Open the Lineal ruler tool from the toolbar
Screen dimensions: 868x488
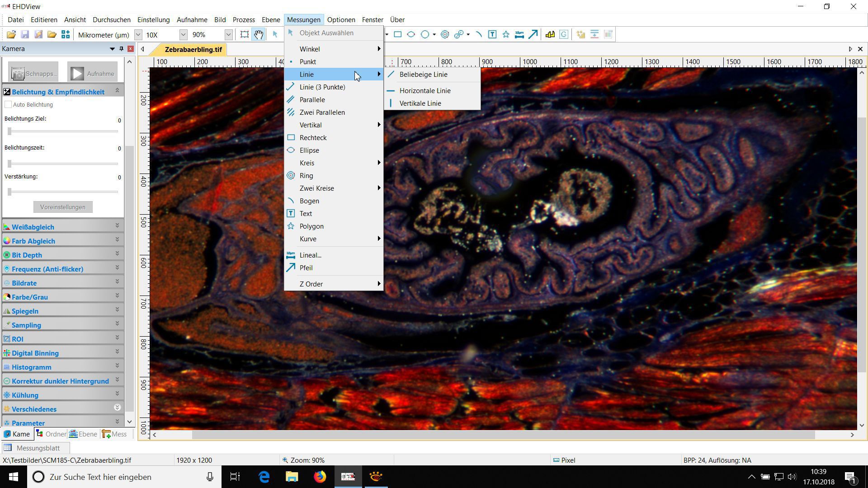(x=519, y=34)
